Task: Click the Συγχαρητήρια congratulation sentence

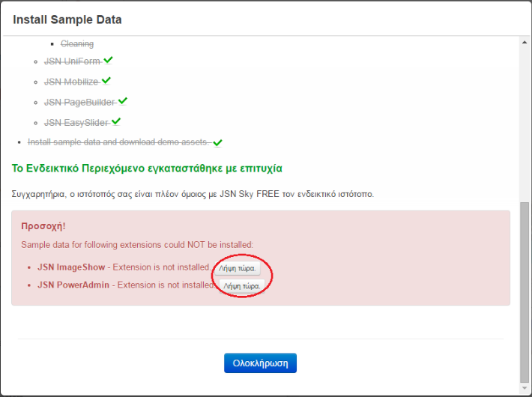Action: pos(193,194)
